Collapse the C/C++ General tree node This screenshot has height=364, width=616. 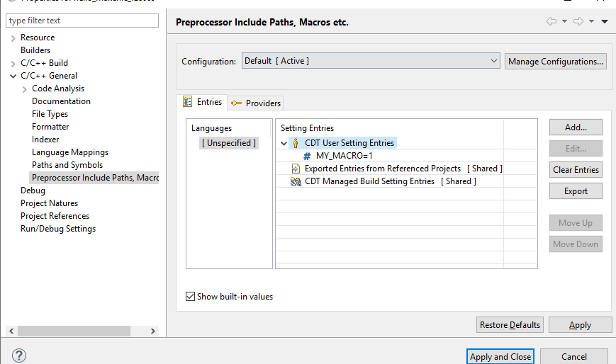coord(13,76)
